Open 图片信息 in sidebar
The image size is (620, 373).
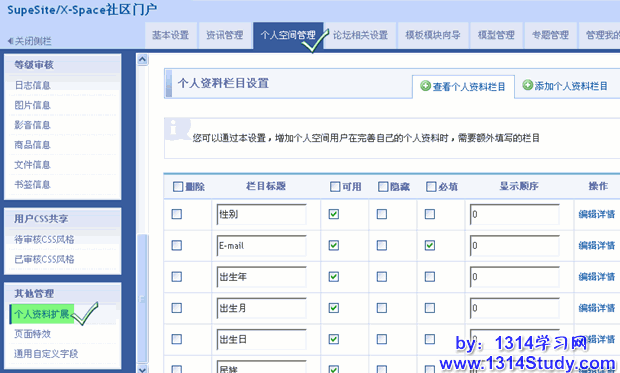32,105
